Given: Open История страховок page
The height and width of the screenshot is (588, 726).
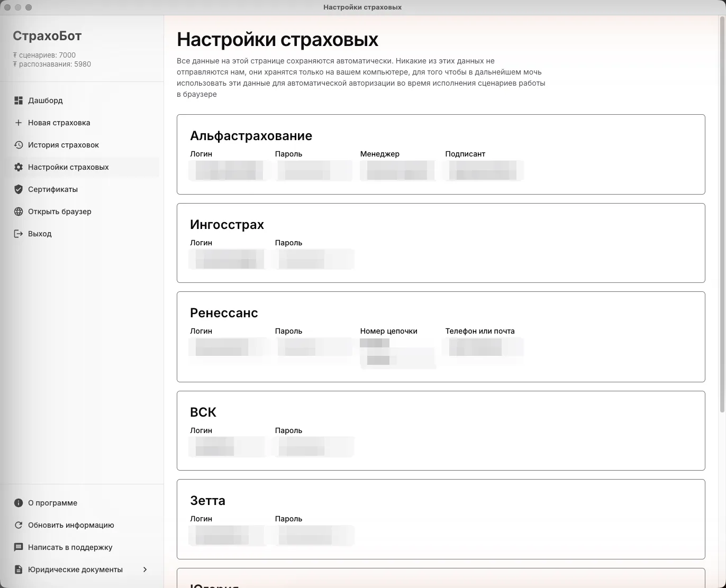Looking at the screenshot, I should [82, 145].
